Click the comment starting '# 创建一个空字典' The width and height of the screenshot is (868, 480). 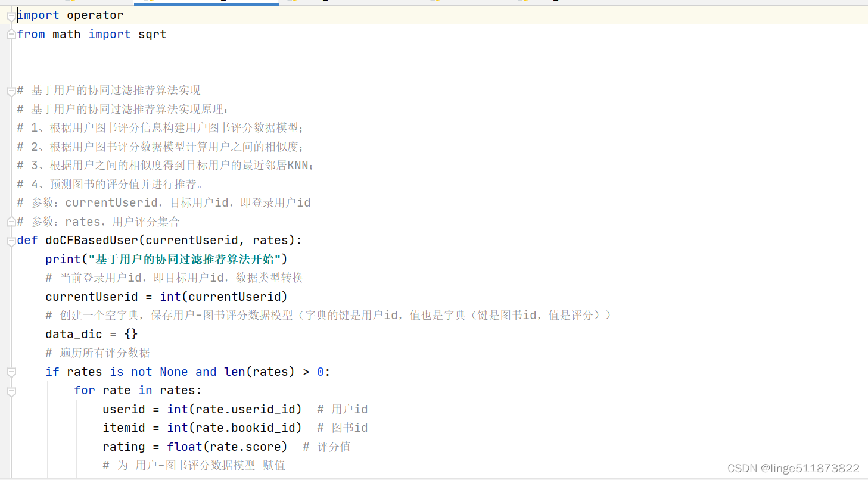(x=328, y=316)
